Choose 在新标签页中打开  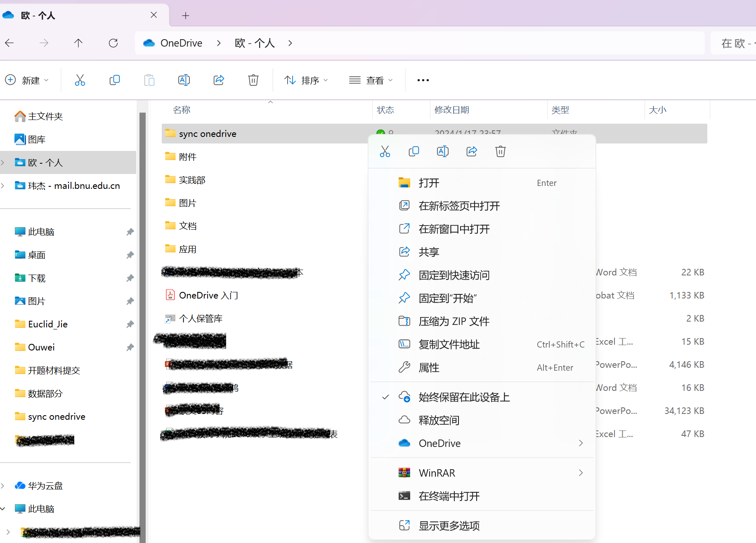pyautogui.click(x=482, y=206)
